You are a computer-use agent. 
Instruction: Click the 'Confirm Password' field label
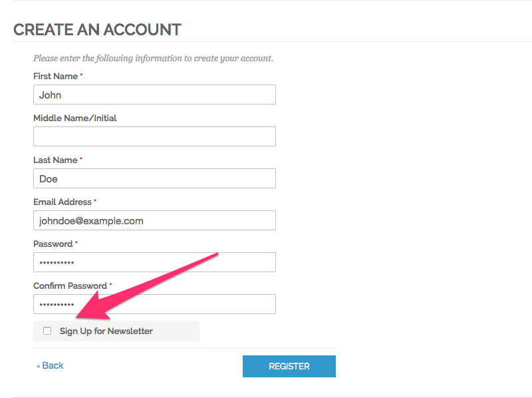tap(70, 286)
